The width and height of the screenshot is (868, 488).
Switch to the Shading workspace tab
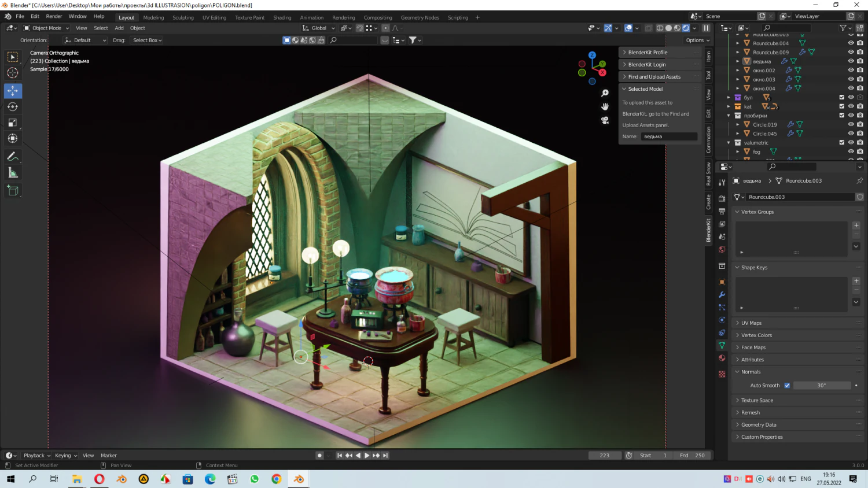coord(282,17)
